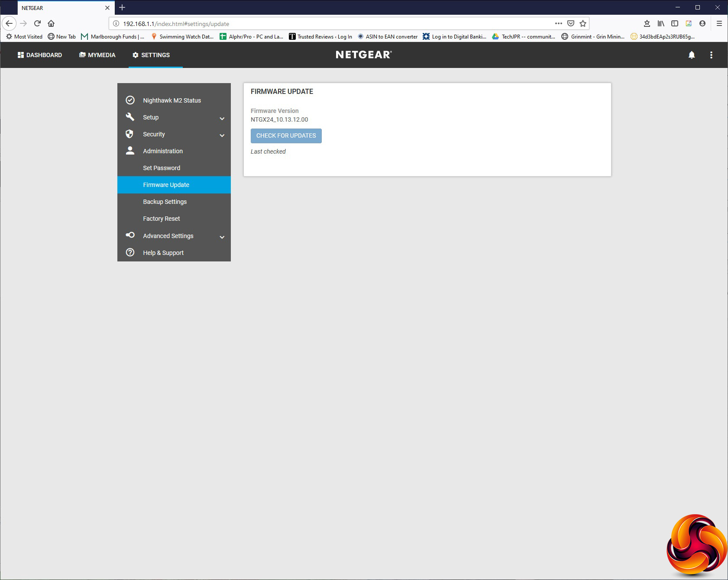Click the Setup wrench icon
This screenshot has width=728, height=580.
(x=130, y=117)
